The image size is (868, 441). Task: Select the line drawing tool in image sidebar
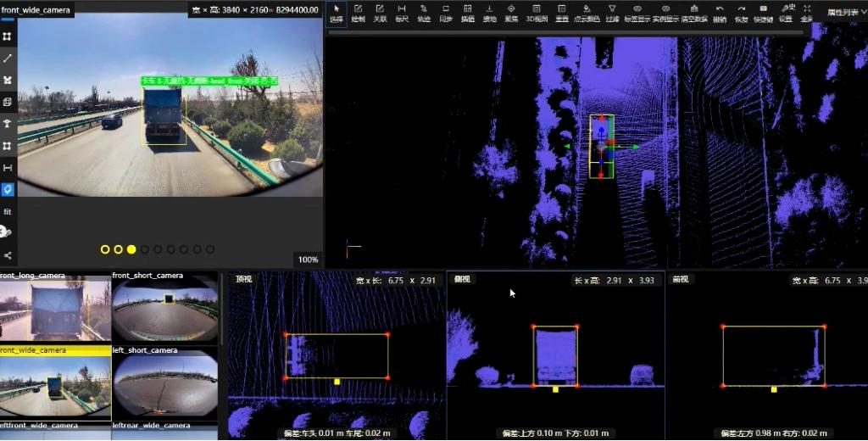pyautogui.click(x=7, y=59)
